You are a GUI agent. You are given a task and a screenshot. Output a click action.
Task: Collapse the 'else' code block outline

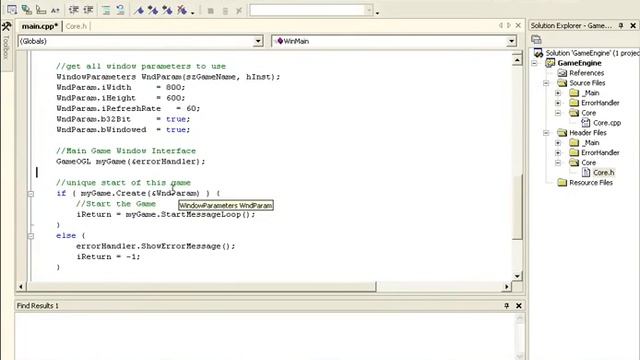[x=31, y=236]
